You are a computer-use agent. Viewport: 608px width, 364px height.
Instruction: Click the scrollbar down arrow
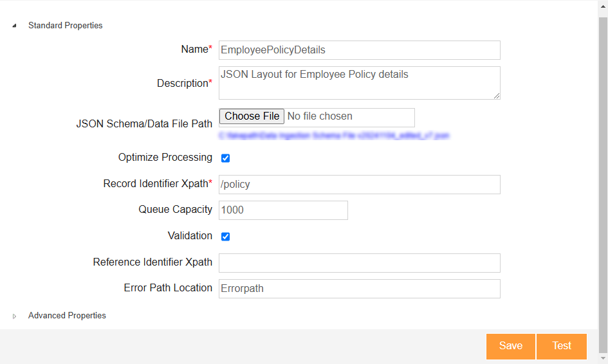click(x=603, y=358)
